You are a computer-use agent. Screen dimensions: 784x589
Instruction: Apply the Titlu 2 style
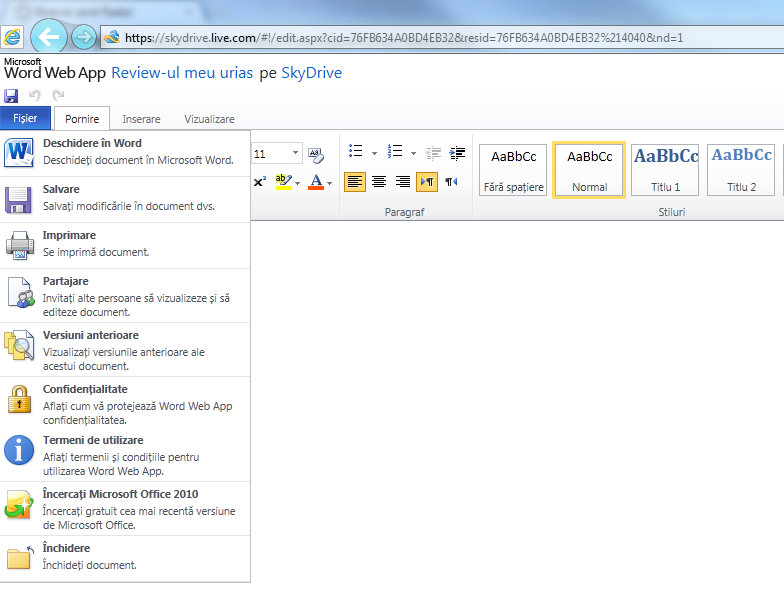point(741,170)
